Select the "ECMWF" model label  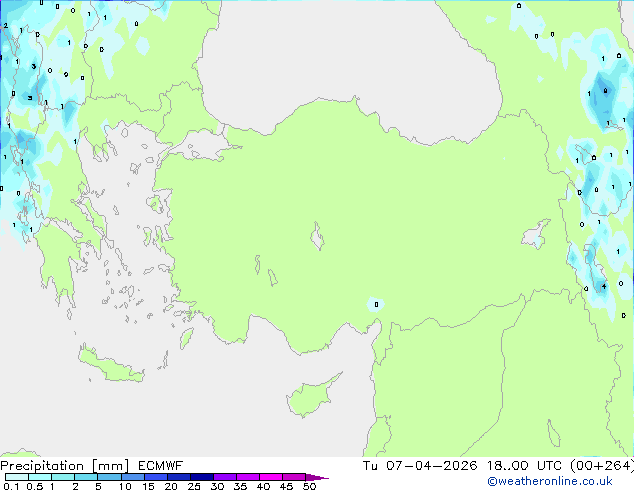[161, 466]
